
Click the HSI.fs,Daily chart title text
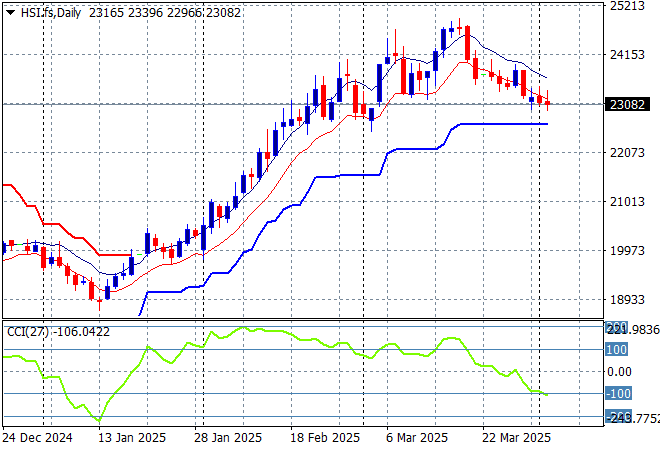(x=50, y=10)
